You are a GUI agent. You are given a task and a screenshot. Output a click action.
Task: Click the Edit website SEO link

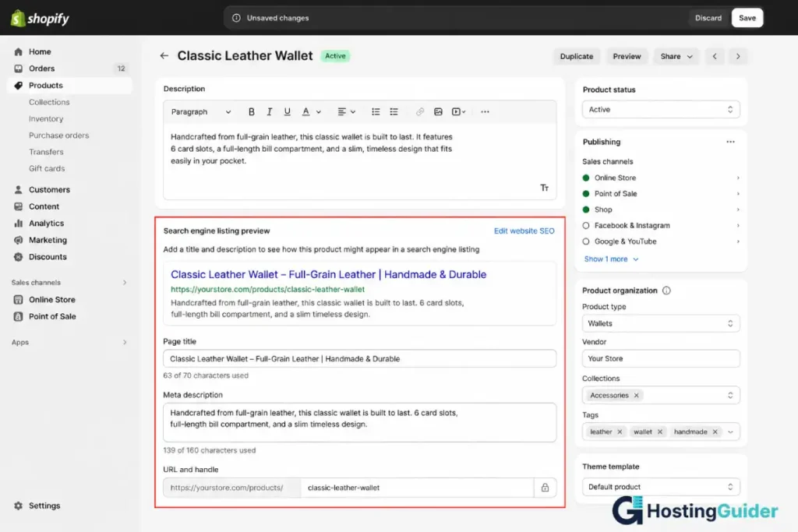(x=524, y=231)
